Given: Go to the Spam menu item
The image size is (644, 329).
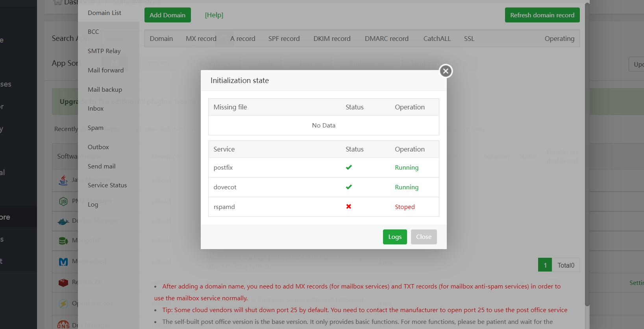Looking at the screenshot, I should 96,128.
